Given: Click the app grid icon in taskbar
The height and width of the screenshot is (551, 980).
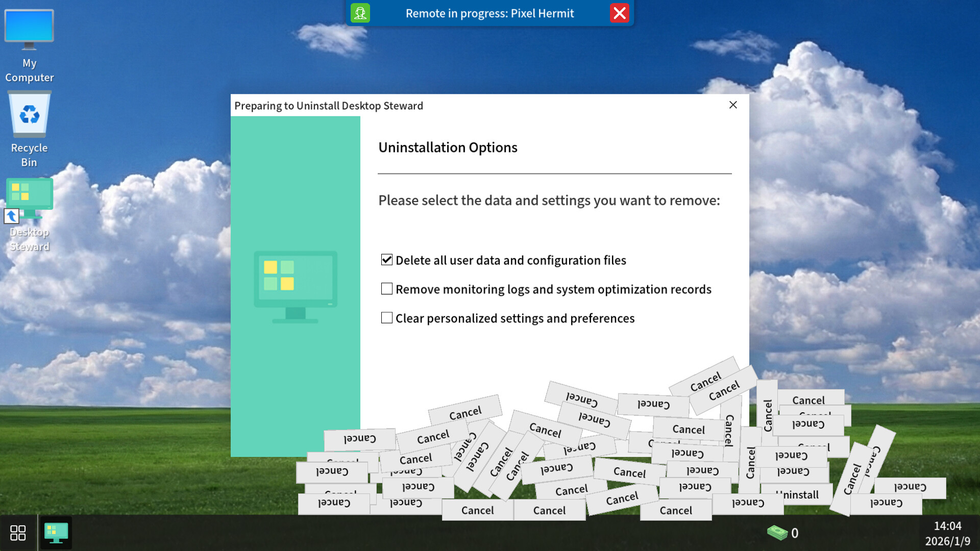Looking at the screenshot, I should (18, 533).
